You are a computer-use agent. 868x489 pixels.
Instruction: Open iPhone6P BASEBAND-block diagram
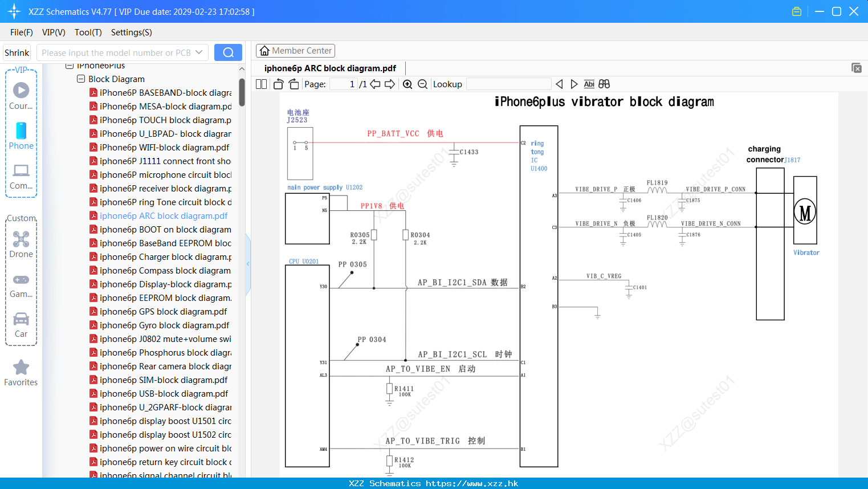(161, 92)
